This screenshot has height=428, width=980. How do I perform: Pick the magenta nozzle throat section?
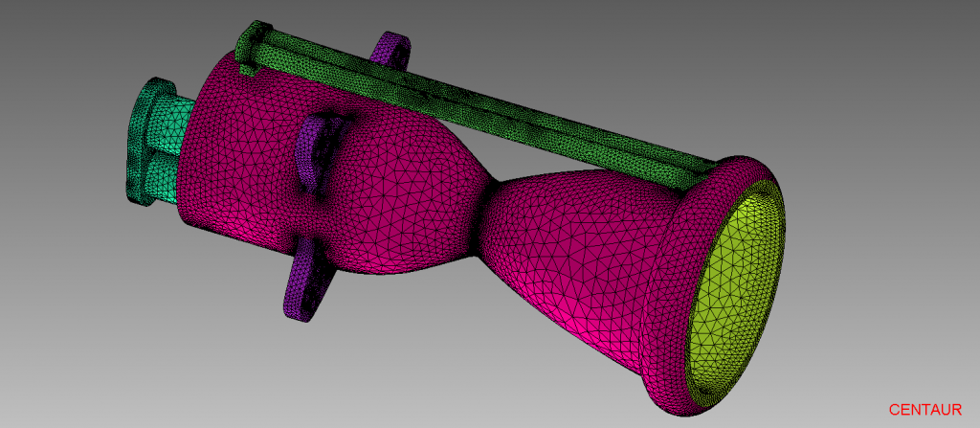click(486, 216)
